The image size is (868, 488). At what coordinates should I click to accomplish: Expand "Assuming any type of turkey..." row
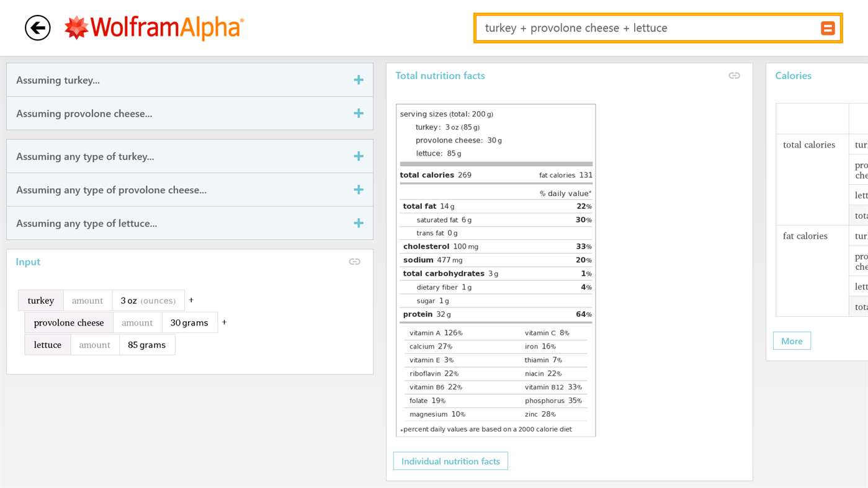[x=359, y=156]
